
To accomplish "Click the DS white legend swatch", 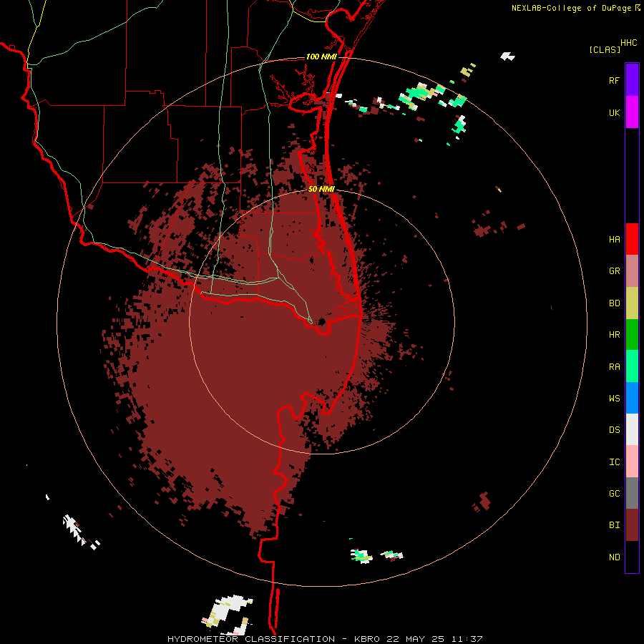I will [632, 429].
